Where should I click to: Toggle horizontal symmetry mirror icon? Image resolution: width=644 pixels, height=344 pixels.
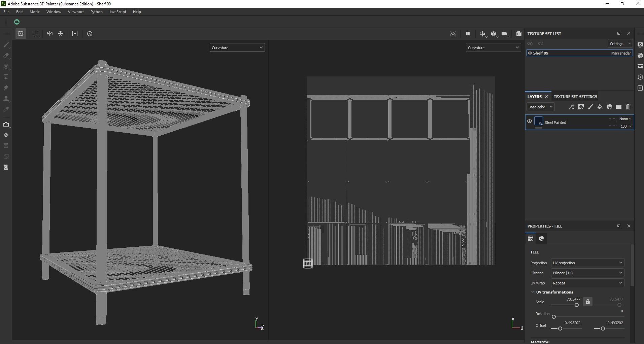coord(50,34)
